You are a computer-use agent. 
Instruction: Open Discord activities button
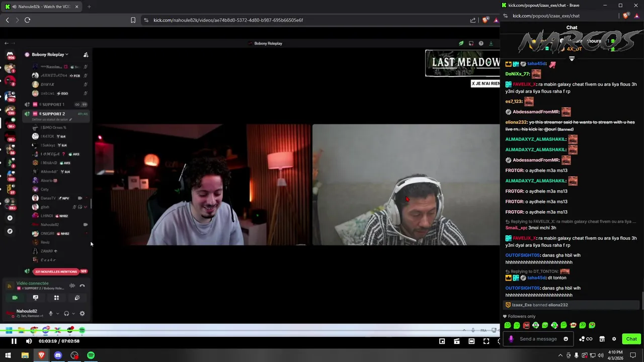coord(56,298)
